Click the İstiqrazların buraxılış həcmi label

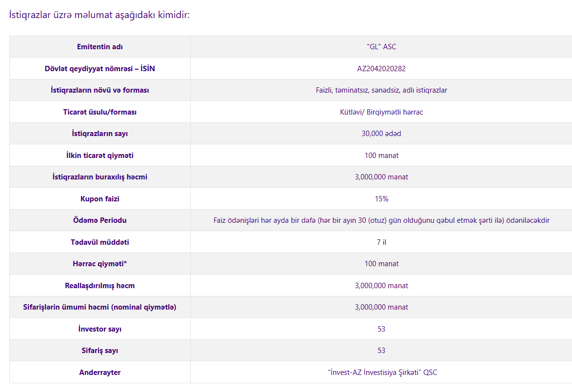[x=99, y=177]
